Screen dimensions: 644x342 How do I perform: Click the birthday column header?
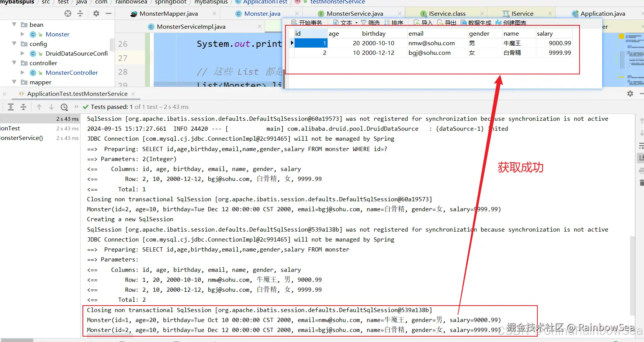coord(384,34)
